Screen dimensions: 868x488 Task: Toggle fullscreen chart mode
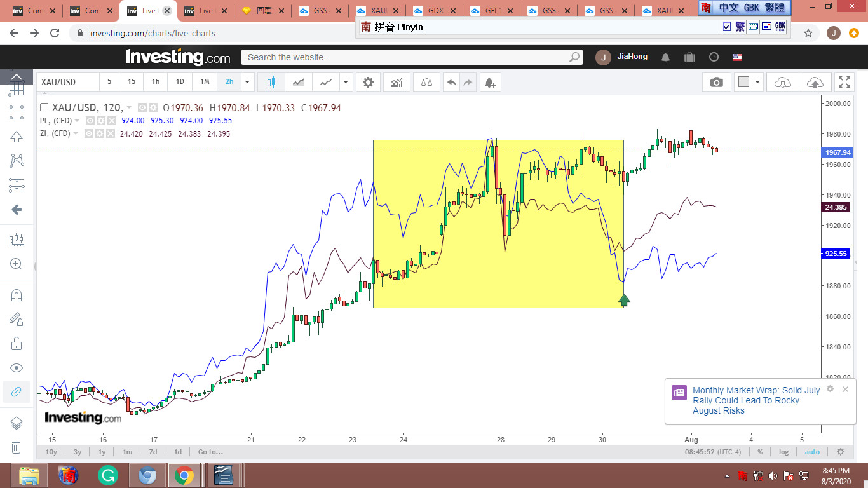click(844, 82)
